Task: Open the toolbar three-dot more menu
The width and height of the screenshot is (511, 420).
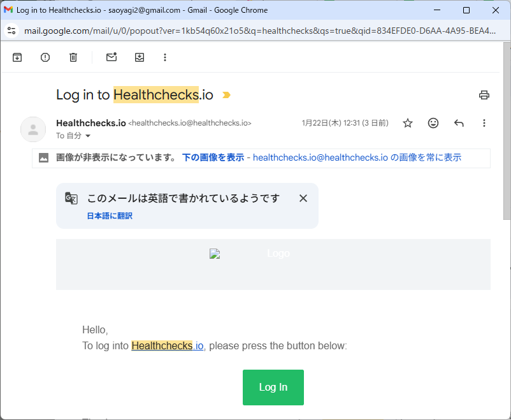Action: (165, 57)
